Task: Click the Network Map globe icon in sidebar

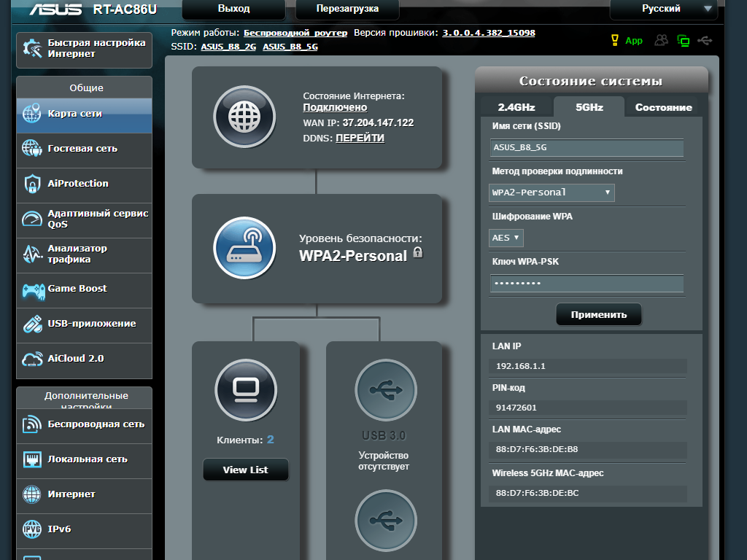Action: point(32,114)
